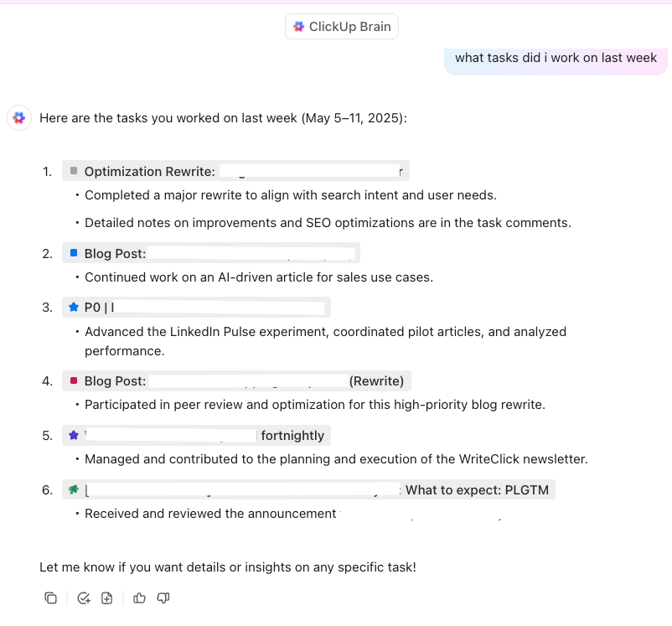Click 'Continued work on an AI-driven article' bullet

(259, 277)
